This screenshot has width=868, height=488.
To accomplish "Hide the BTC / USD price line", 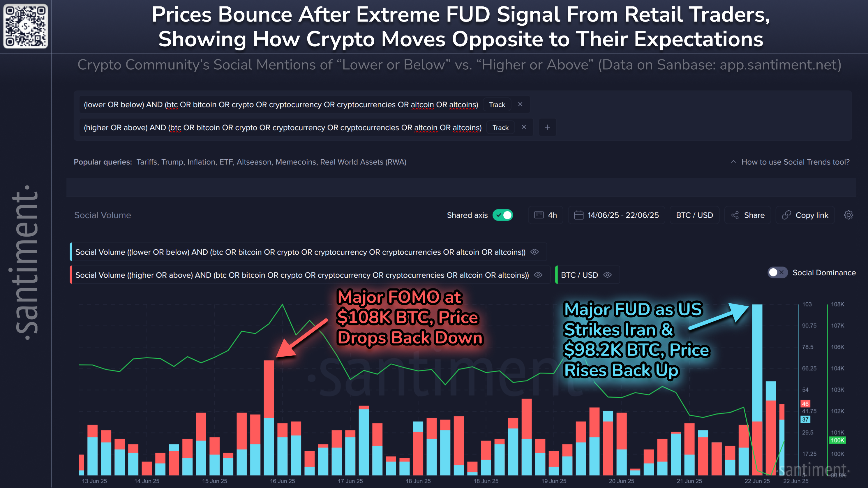I will pyautogui.click(x=607, y=275).
